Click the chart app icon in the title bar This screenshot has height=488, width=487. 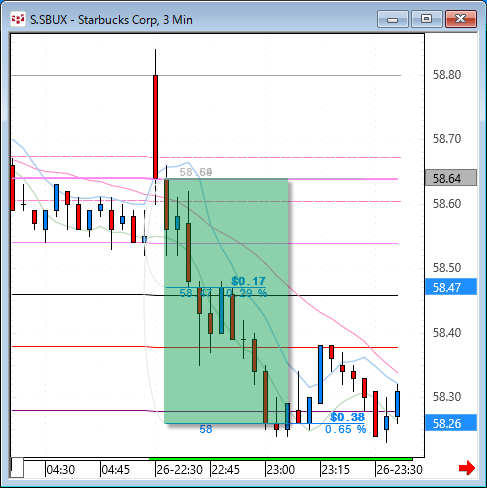click(x=18, y=19)
